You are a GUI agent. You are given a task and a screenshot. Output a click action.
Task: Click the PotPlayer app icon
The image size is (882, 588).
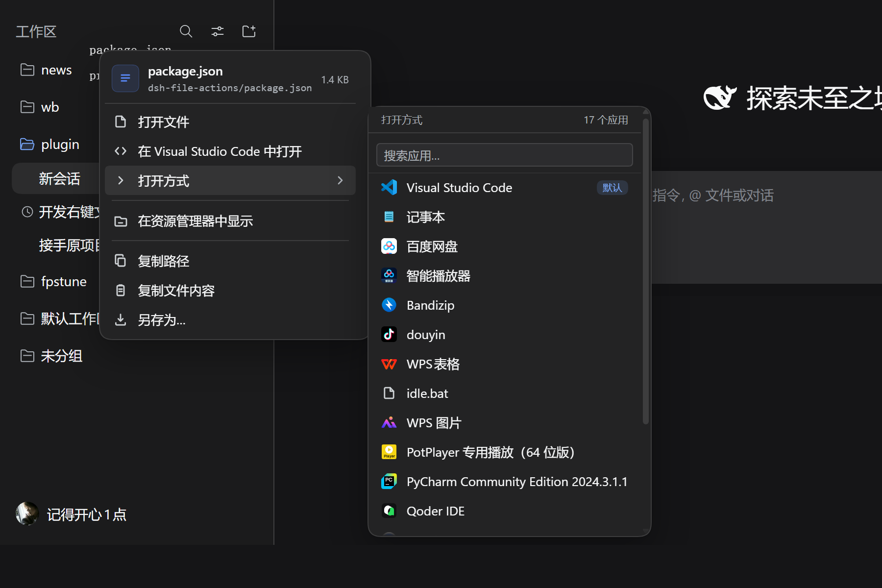389,452
